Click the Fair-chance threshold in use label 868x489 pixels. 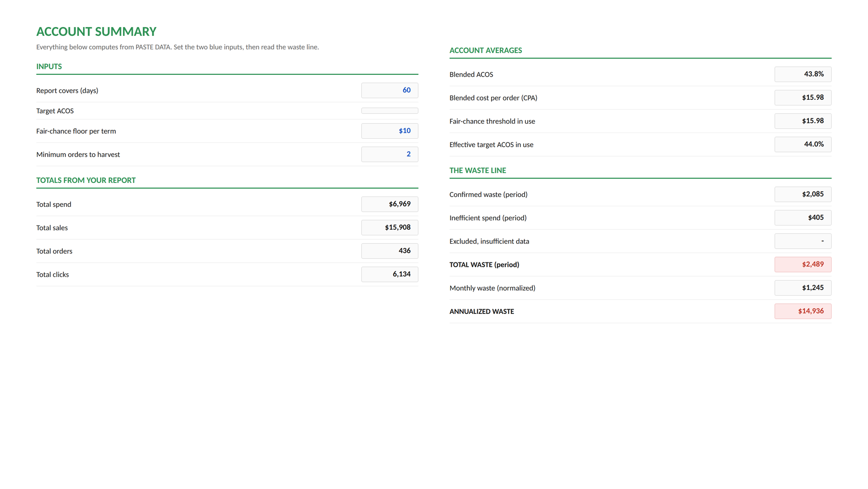click(x=492, y=121)
